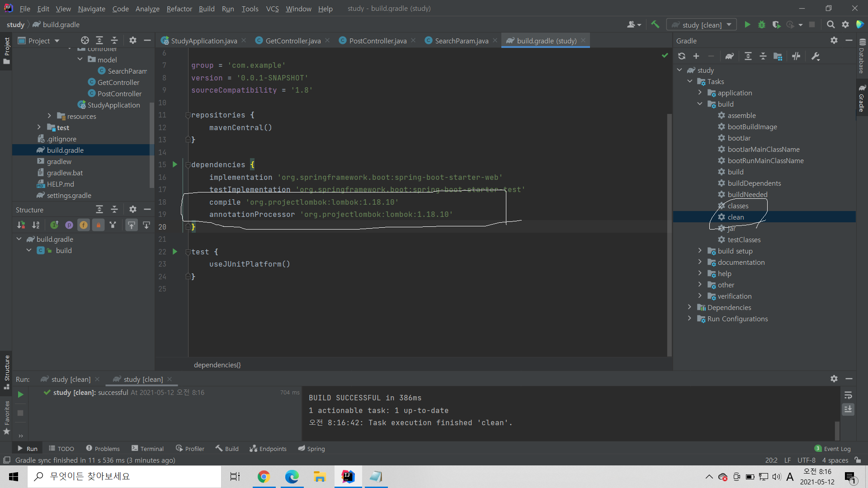Open study [clean] run configuration dropdown
Image resolution: width=868 pixels, height=488 pixels.
pos(702,25)
